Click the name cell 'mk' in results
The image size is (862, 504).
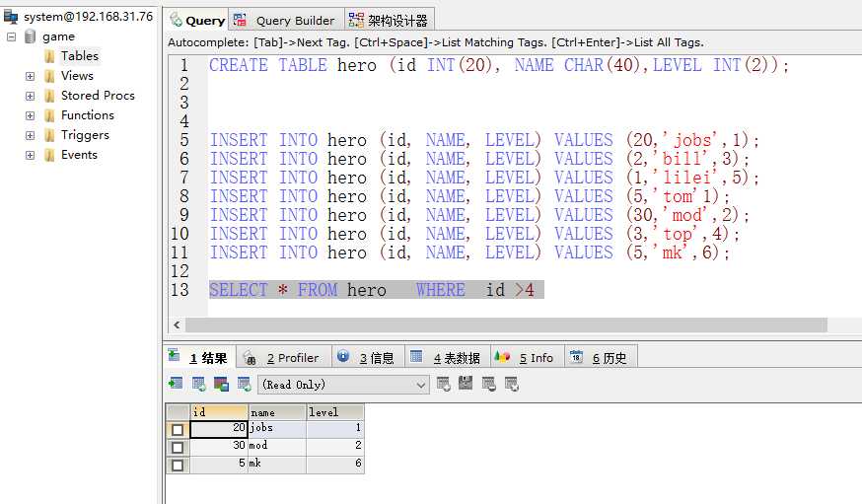pyautogui.click(x=277, y=465)
